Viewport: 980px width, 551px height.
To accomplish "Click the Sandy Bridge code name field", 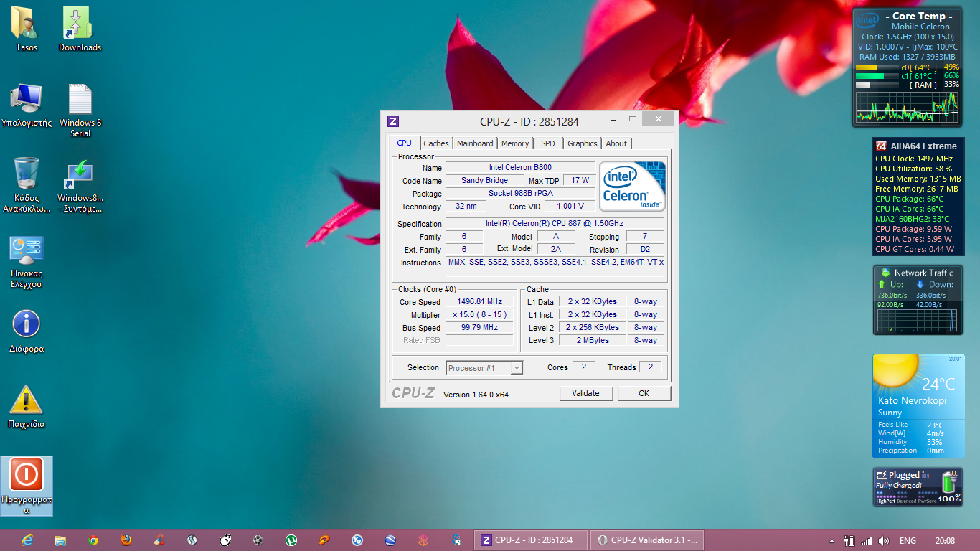I will [484, 181].
